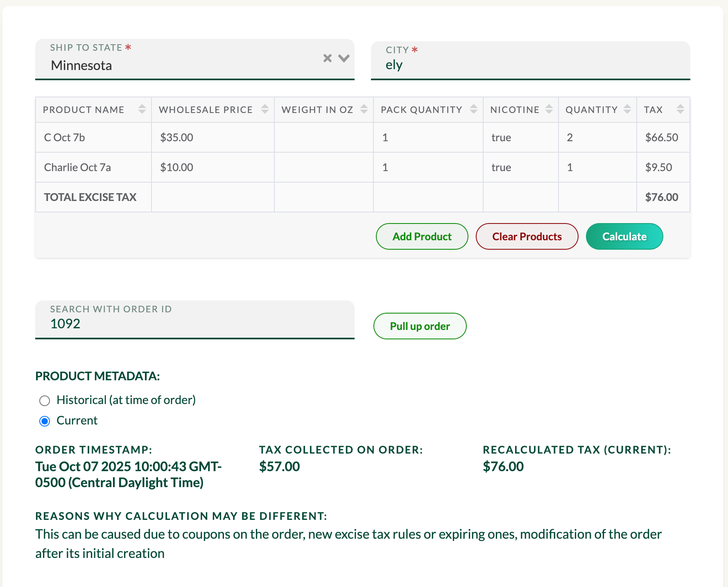The height and width of the screenshot is (587, 728).
Task: Sort by Tax column arrows
Action: [680, 109]
